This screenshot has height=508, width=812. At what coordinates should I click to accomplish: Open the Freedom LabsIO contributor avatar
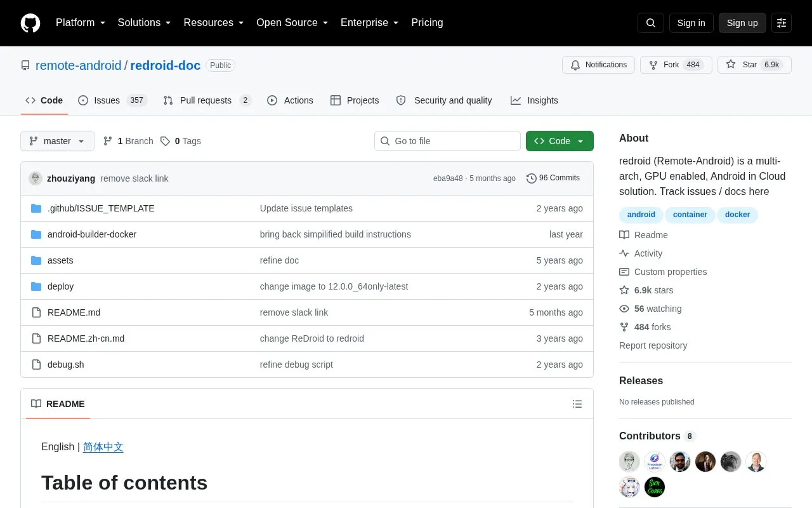tap(655, 462)
